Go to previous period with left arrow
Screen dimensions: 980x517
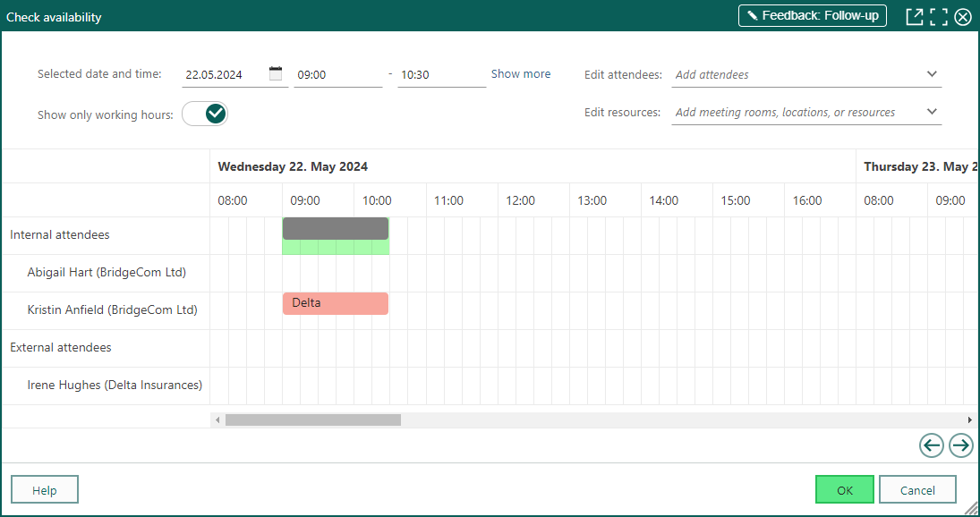tap(932, 445)
